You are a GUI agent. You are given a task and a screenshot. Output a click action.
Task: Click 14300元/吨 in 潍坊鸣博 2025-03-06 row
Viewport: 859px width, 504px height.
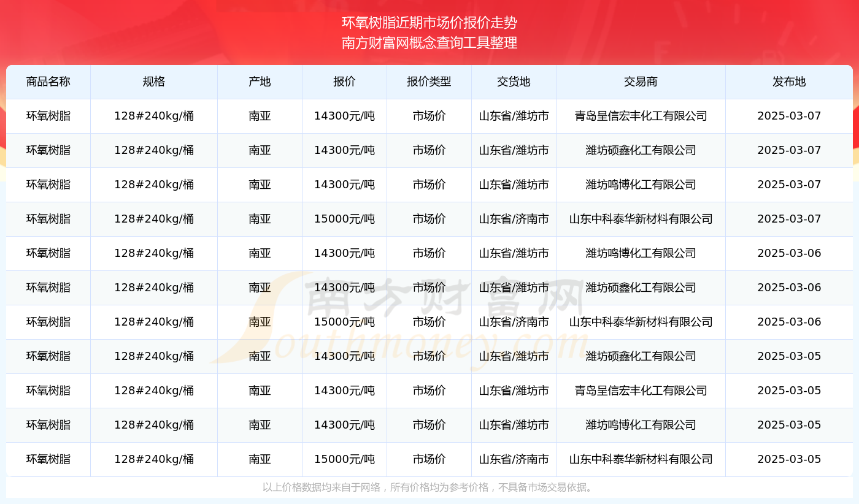click(344, 253)
